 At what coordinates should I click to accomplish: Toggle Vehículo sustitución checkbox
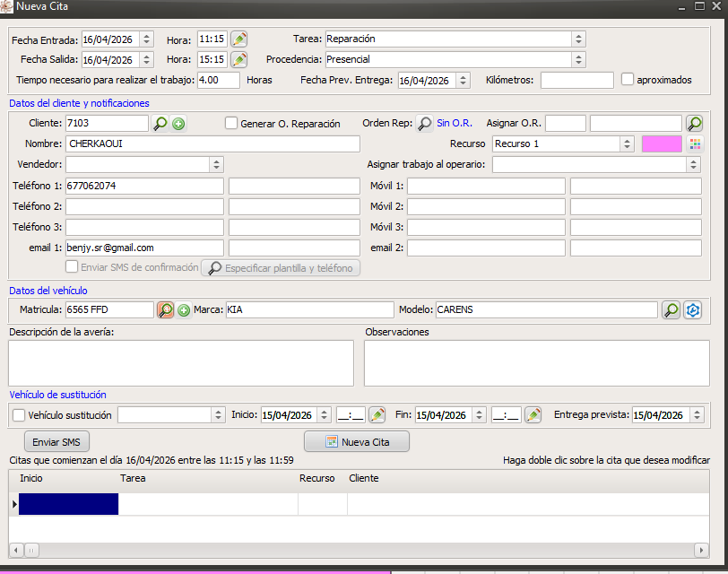pyautogui.click(x=19, y=415)
